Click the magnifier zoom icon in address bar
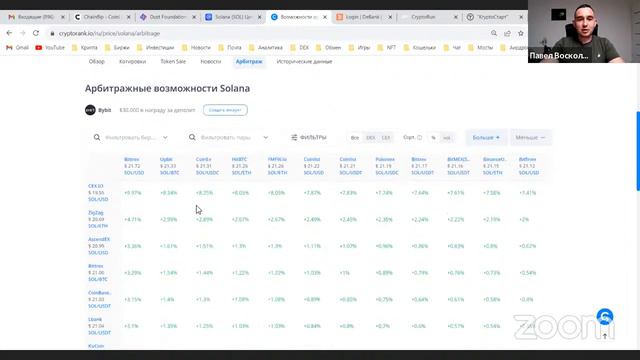640x360 pixels. pyautogui.click(x=494, y=33)
